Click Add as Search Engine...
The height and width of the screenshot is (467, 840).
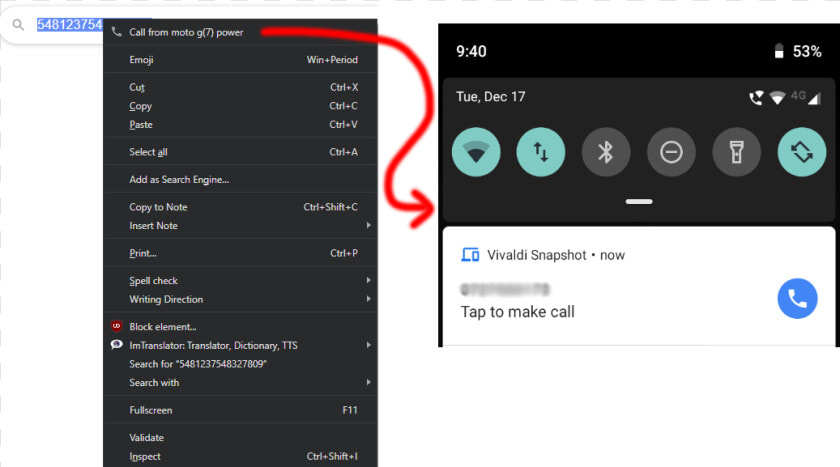(240, 179)
